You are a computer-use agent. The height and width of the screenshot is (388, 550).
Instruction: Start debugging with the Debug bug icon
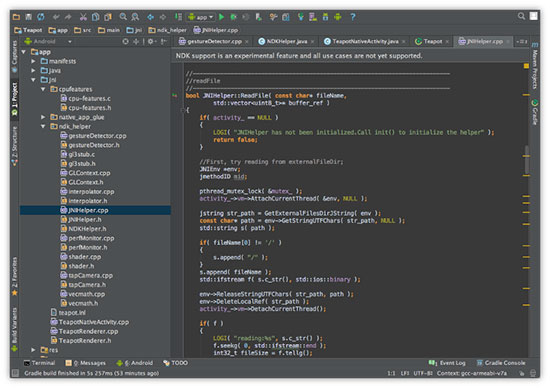[x=233, y=16]
